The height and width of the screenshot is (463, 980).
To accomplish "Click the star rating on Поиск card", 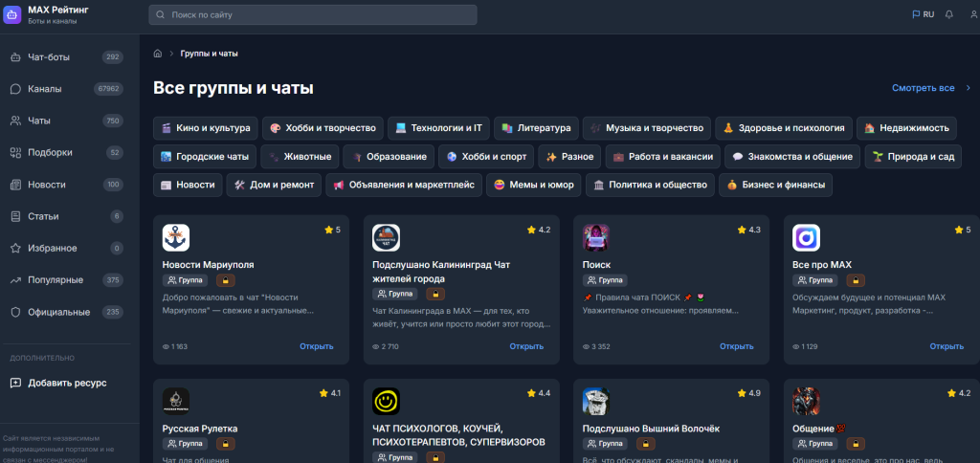I will (748, 230).
